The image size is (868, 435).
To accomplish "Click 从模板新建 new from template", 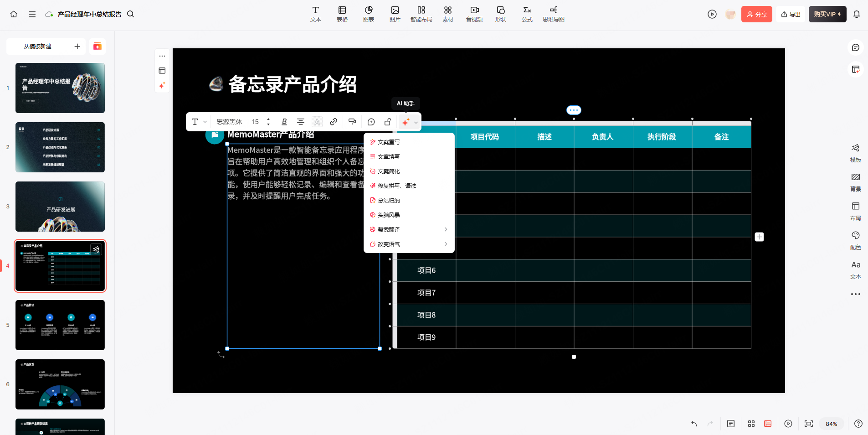I will coord(37,47).
